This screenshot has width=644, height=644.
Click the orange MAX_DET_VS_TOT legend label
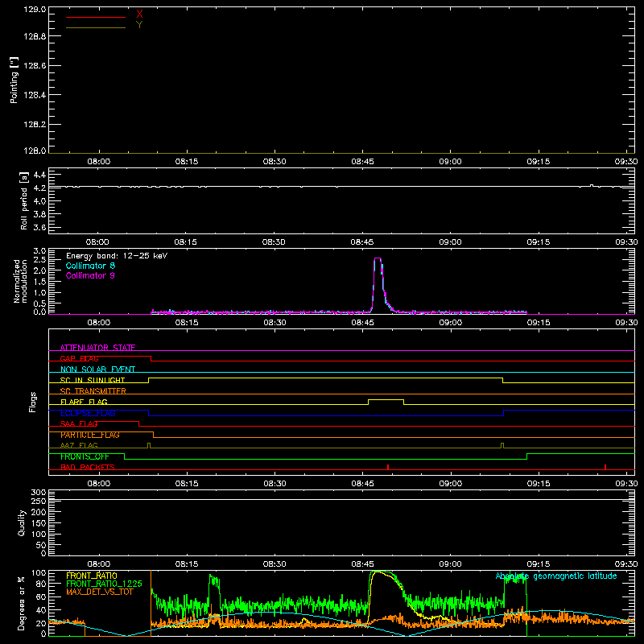[x=100, y=592]
